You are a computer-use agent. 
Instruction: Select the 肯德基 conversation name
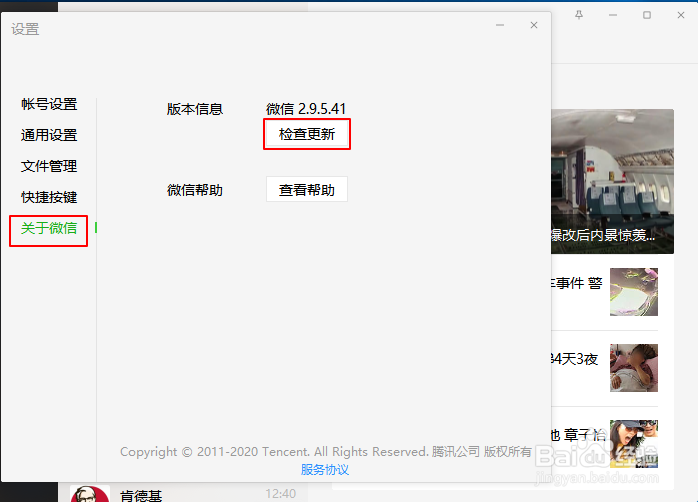click(141, 495)
